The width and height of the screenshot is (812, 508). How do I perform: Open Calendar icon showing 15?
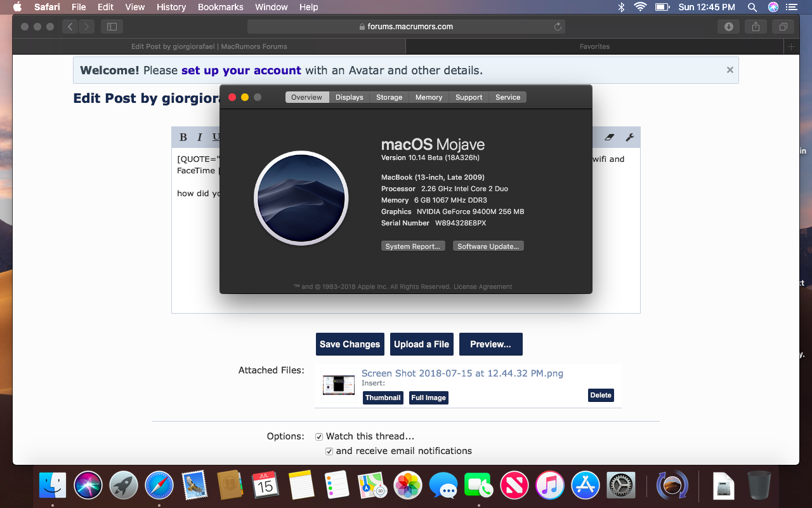266,486
